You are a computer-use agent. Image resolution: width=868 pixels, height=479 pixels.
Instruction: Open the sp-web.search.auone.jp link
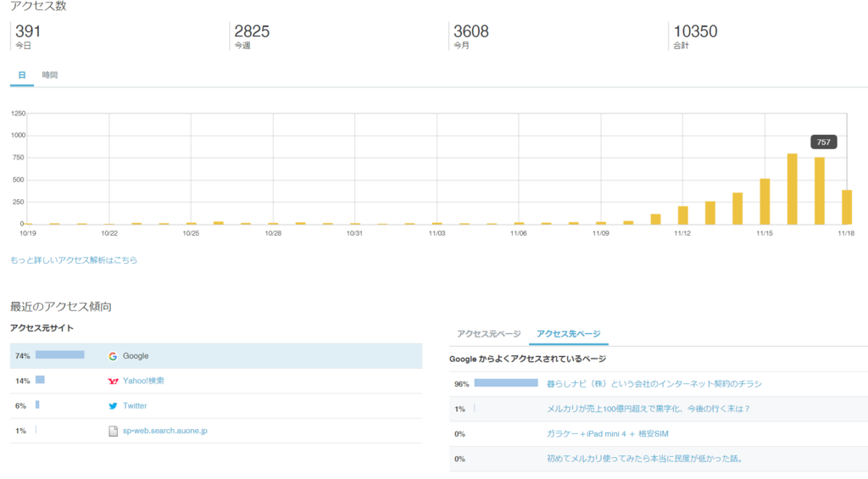165,431
